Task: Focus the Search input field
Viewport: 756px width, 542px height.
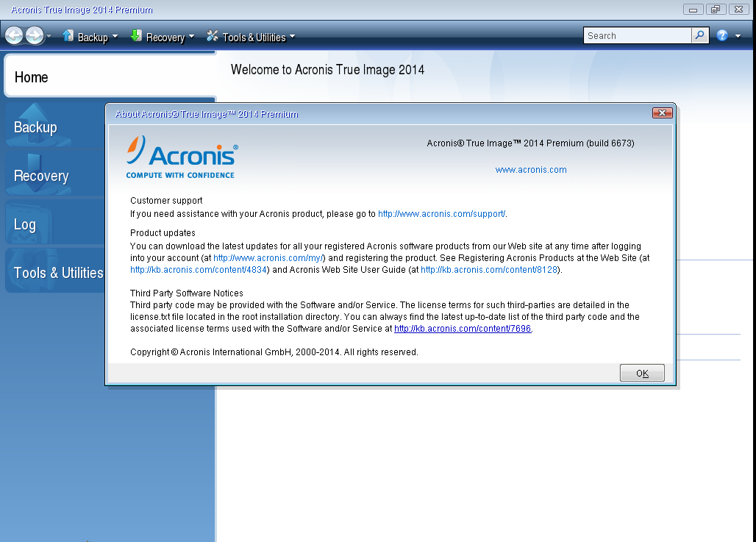Action: [x=638, y=36]
